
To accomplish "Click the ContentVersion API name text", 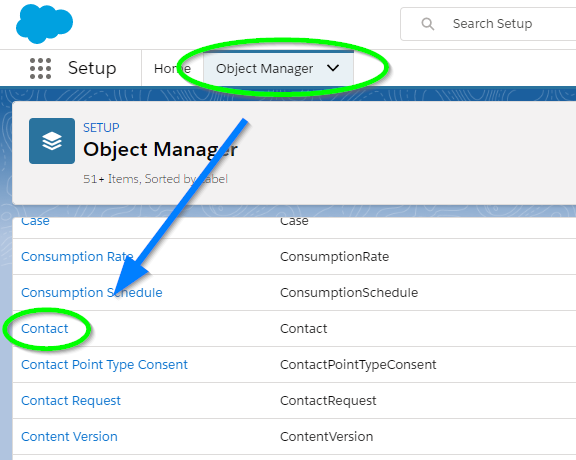I will tap(327, 436).
